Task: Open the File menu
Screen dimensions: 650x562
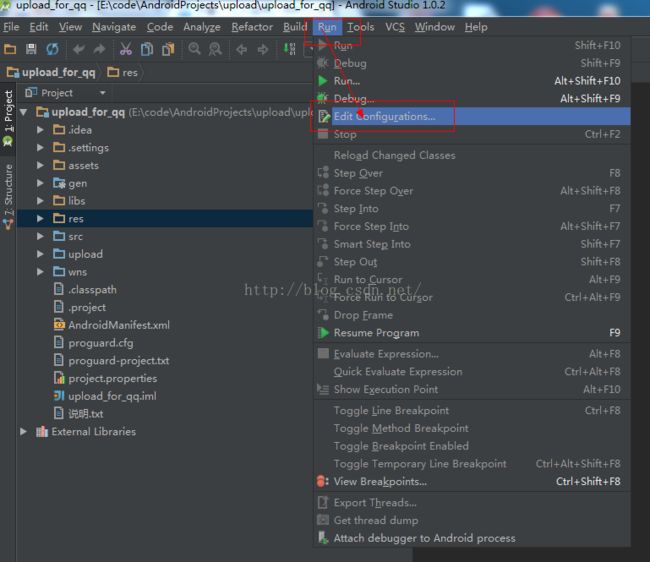Action: tap(11, 27)
